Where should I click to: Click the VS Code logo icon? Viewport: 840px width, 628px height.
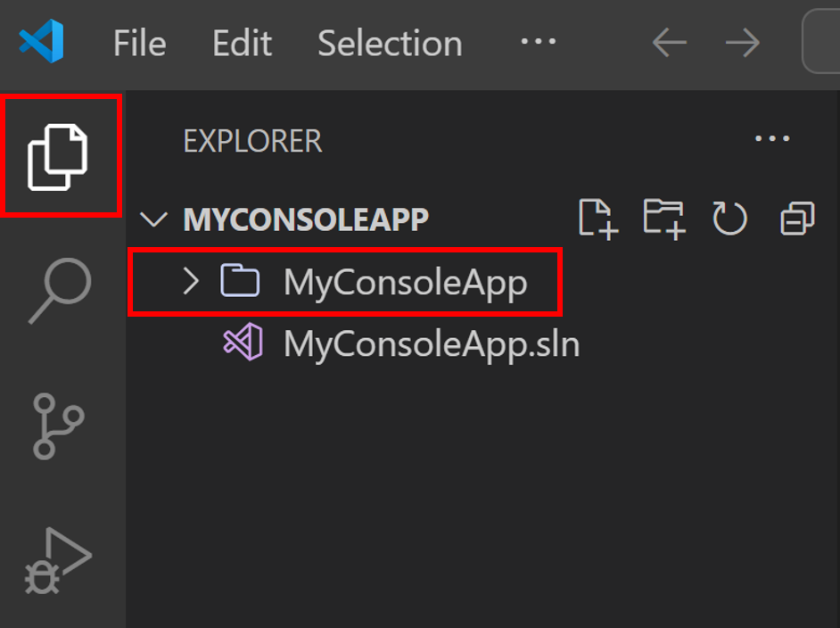tap(41, 42)
